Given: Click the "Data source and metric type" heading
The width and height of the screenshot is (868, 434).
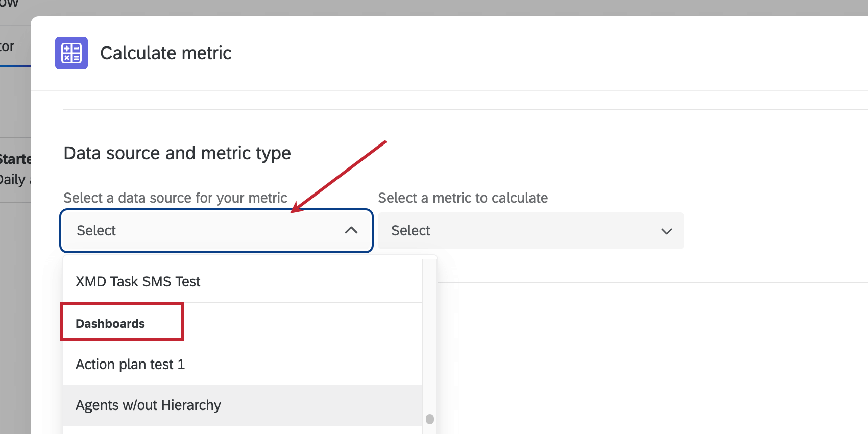Looking at the screenshot, I should click(177, 153).
